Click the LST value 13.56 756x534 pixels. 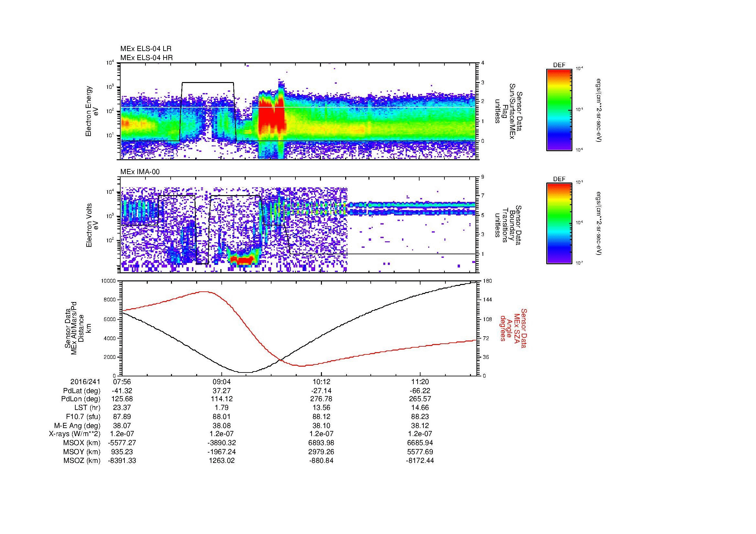(321, 408)
